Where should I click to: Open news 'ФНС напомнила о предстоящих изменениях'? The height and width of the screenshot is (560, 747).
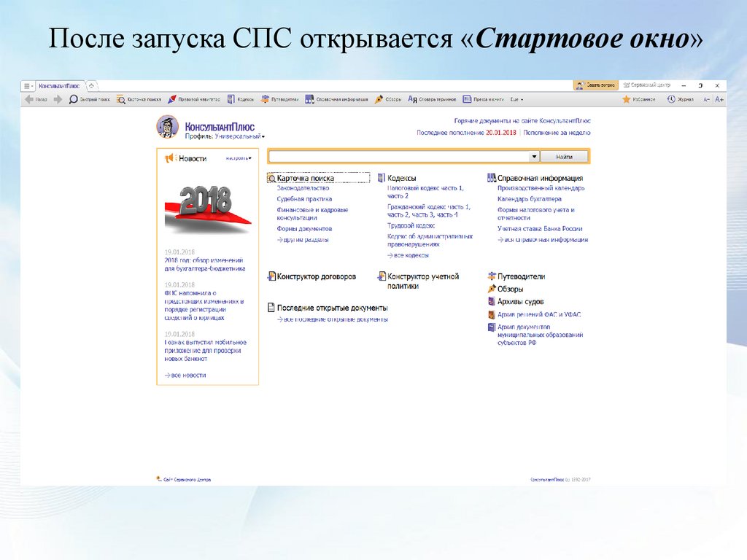pyautogui.click(x=204, y=306)
